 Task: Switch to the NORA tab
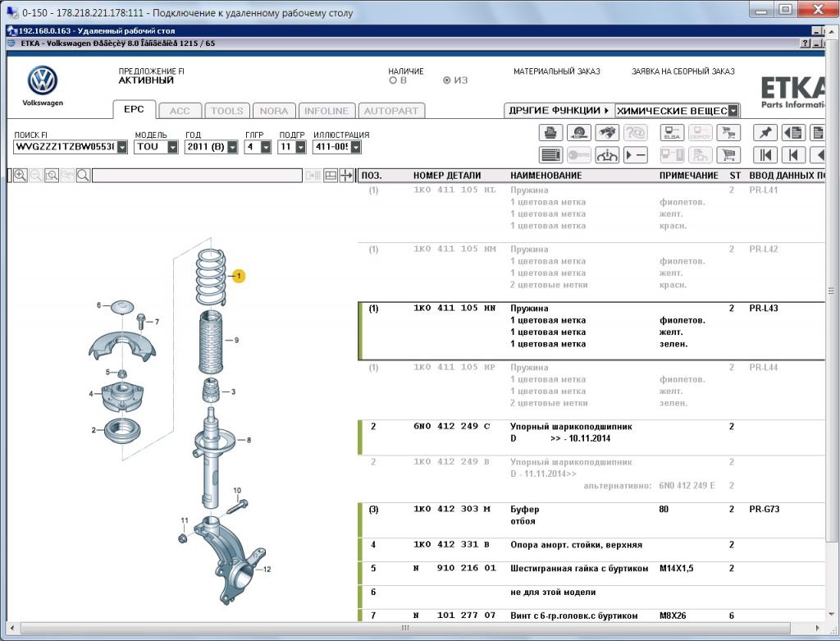(274, 111)
